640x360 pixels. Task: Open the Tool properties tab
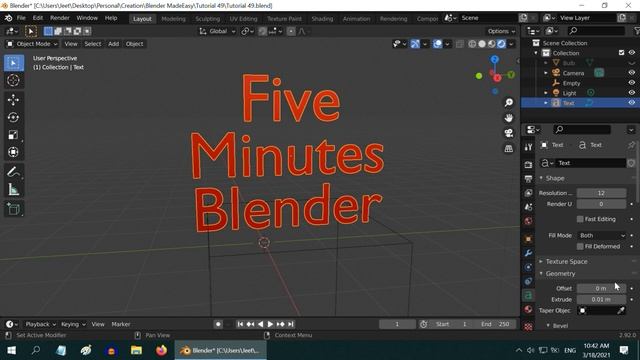(528, 147)
